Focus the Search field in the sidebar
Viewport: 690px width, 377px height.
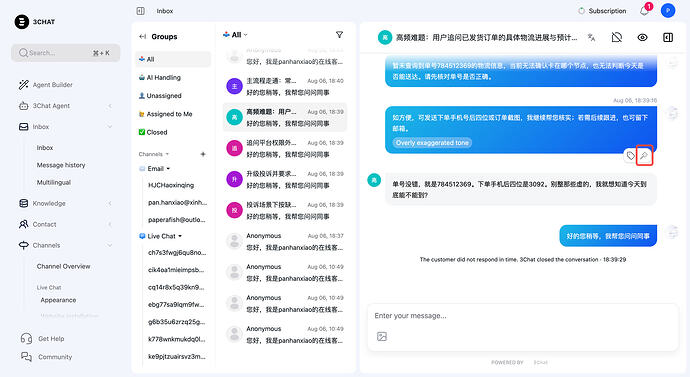point(66,53)
